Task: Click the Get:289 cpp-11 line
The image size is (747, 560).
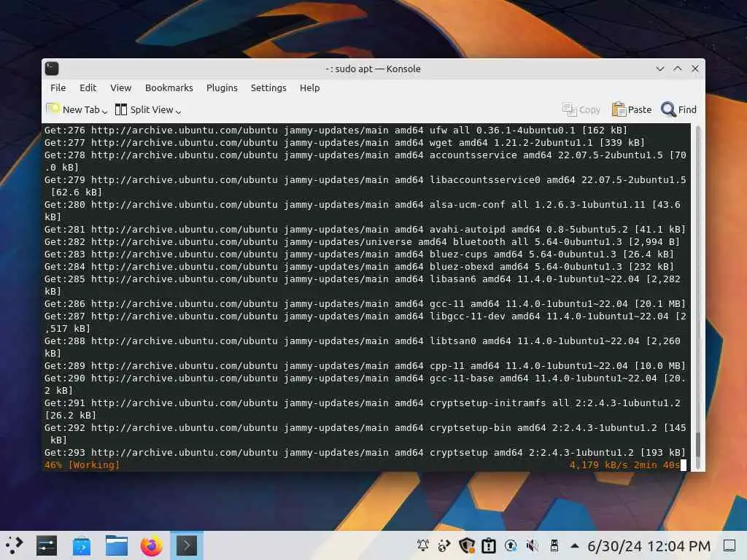Action: tap(365, 366)
